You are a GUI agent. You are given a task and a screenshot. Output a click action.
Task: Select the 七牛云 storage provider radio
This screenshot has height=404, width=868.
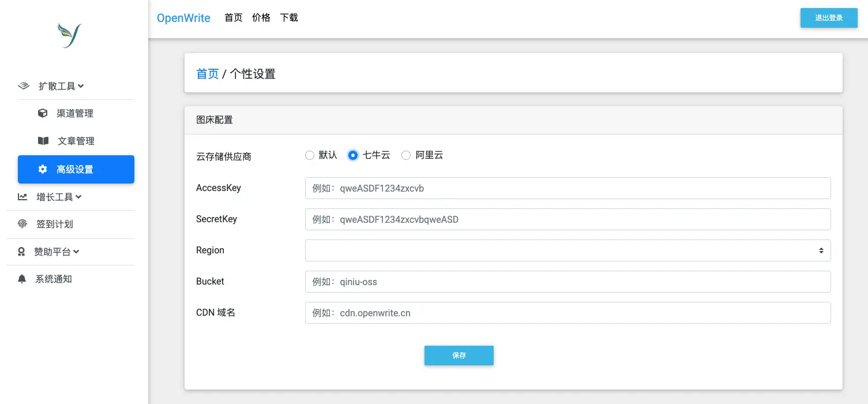point(353,155)
